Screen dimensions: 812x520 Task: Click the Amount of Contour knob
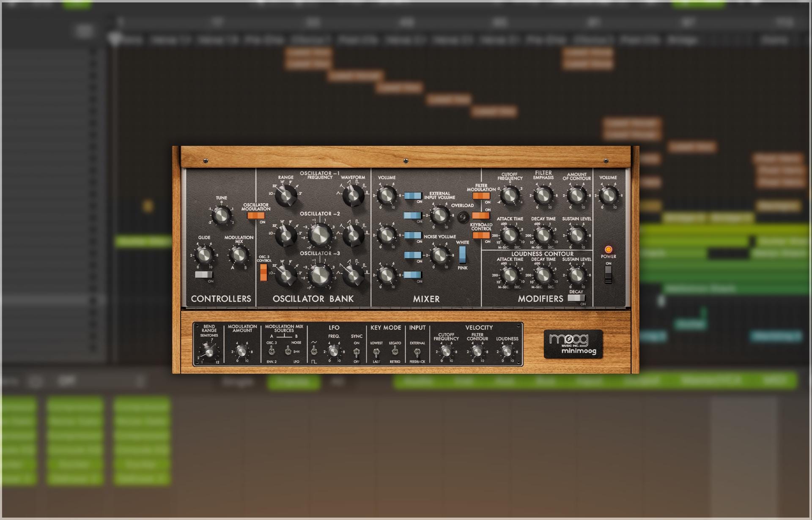(x=576, y=195)
